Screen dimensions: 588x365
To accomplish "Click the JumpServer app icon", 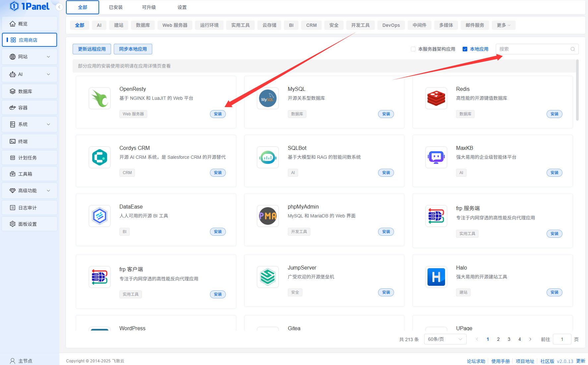I will click(x=268, y=277).
